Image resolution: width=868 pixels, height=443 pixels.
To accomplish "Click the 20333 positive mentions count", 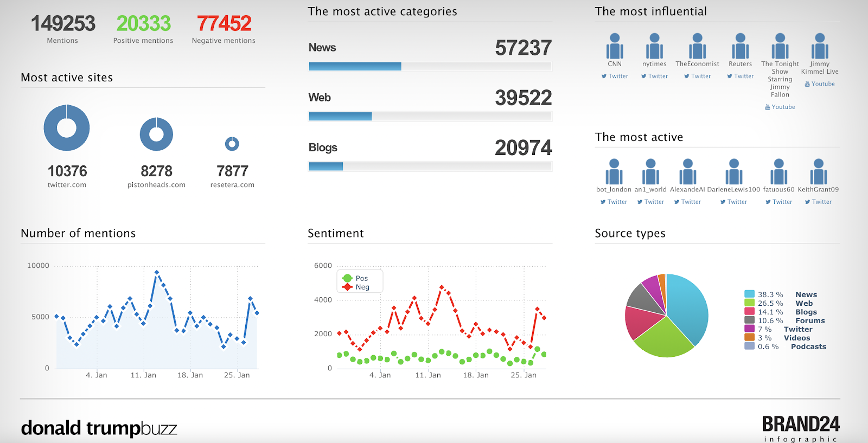I will 143,23.
